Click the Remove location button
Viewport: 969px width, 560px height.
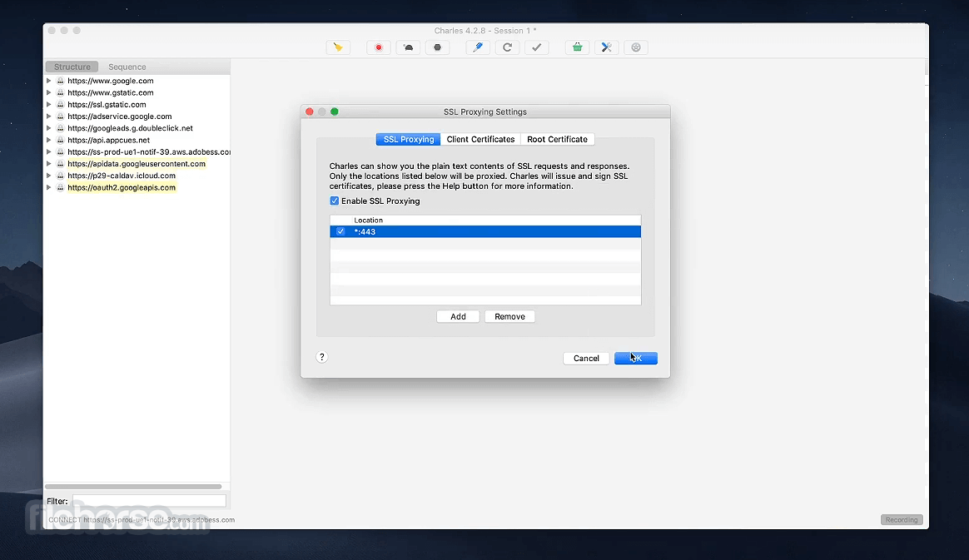[509, 317]
